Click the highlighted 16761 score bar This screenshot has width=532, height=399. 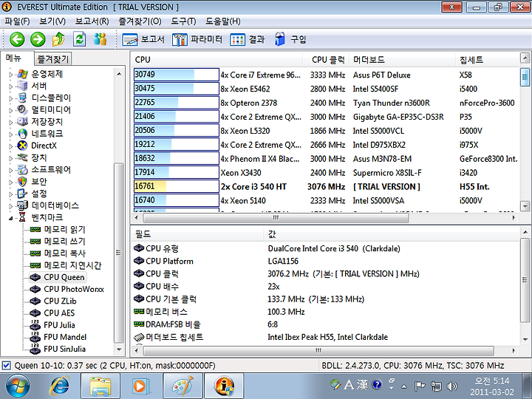(176, 186)
